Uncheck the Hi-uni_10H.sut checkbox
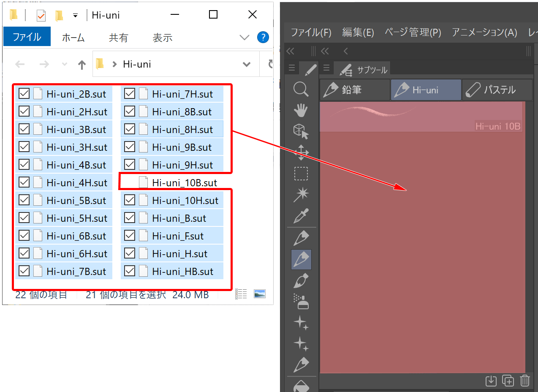The image size is (538, 392). [130, 200]
